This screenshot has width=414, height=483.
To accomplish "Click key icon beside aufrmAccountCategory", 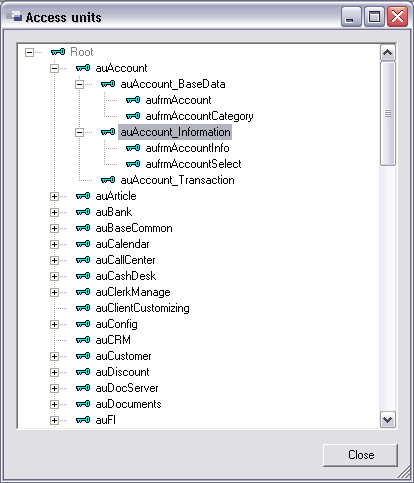I will (x=133, y=116).
